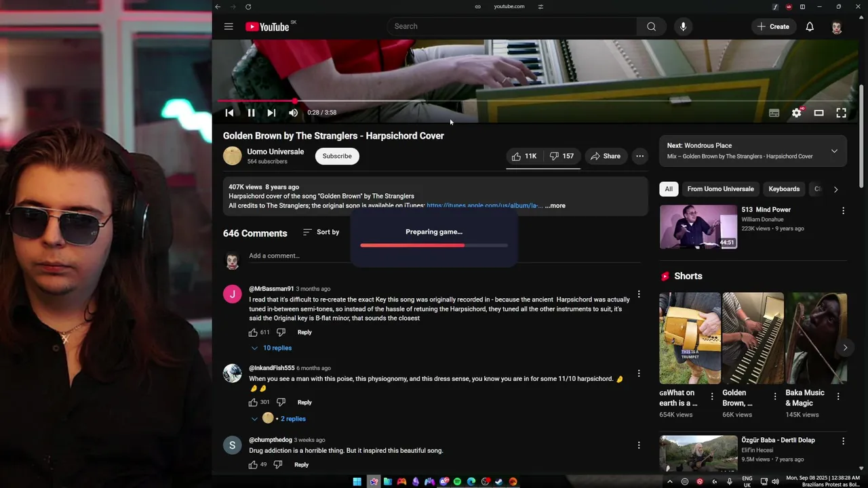This screenshot has height=488, width=868.
Task: Skip to the next video
Action: [x=271, y=113]
